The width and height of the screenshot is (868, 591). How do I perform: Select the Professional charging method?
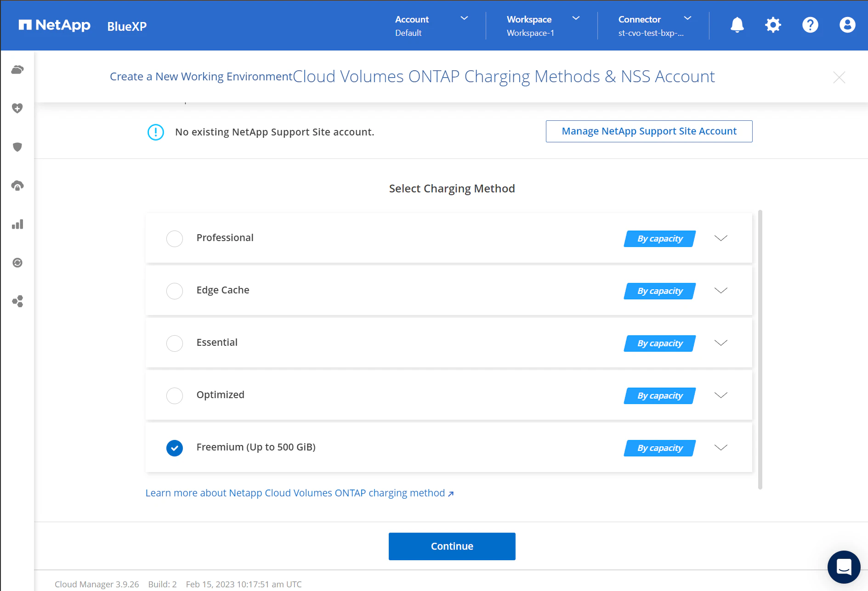click(x=175, y=238)
